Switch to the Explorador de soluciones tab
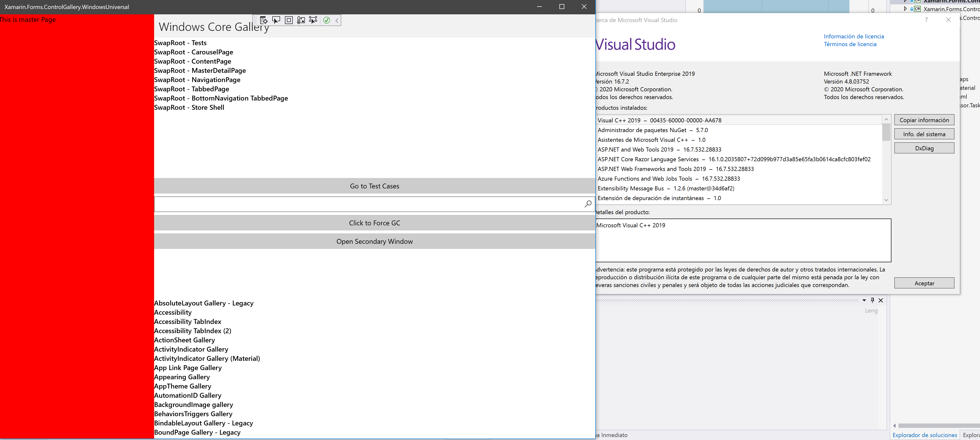Screen dimensions: 980x440 tap(924, 435)
